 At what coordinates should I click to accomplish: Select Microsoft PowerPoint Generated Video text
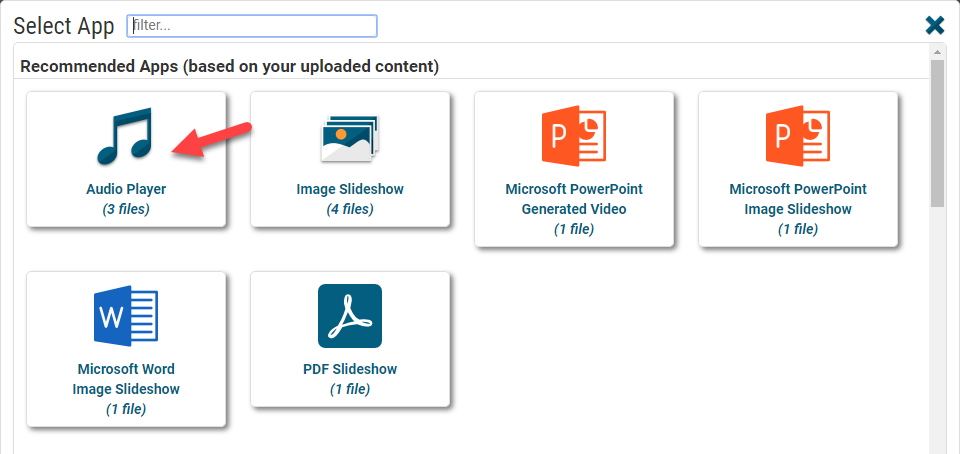(574, 199)
